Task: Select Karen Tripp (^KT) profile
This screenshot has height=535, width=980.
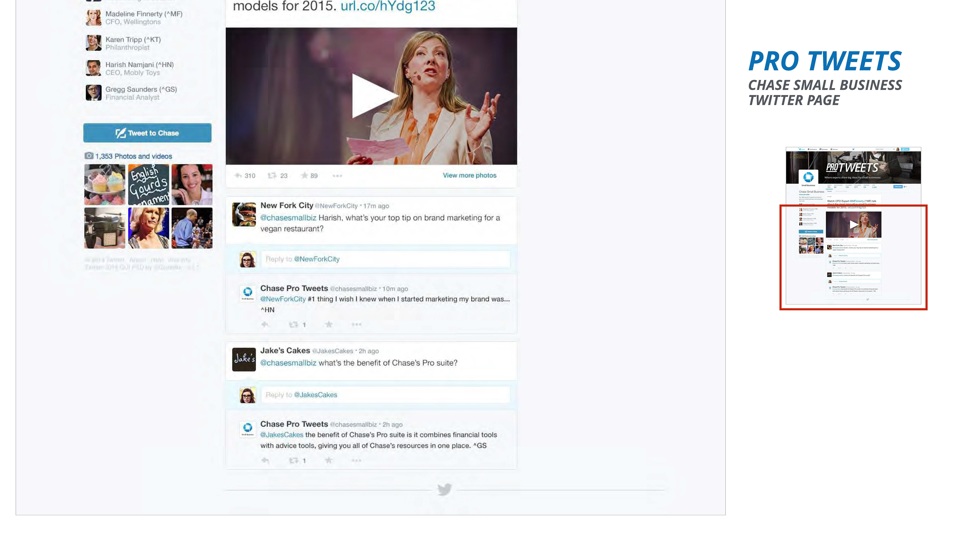Action: (133, 40)
